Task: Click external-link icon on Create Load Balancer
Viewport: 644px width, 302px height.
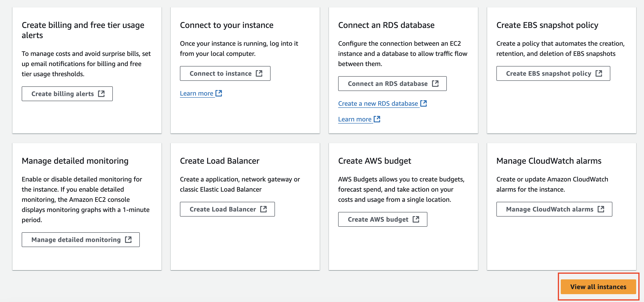Action: pos(263,209)
